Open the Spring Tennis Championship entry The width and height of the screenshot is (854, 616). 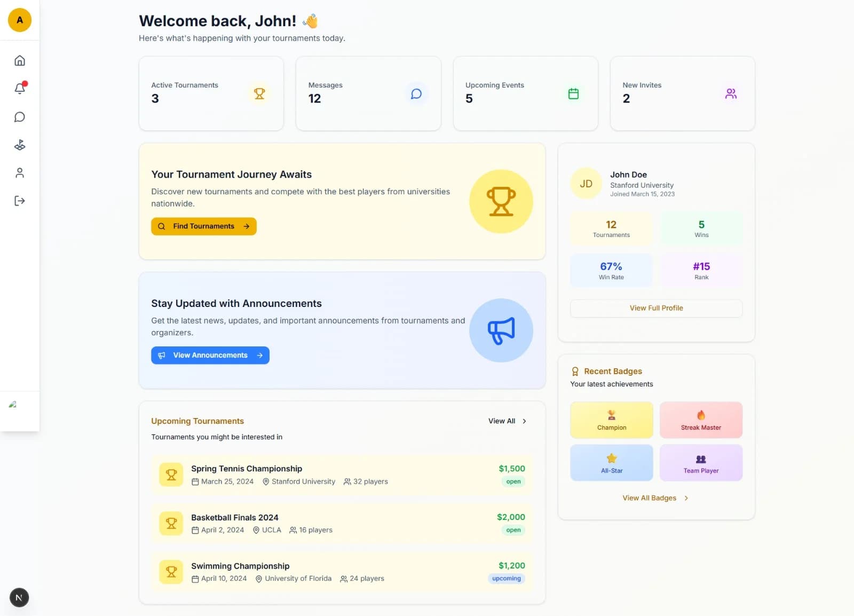point(246,469)
